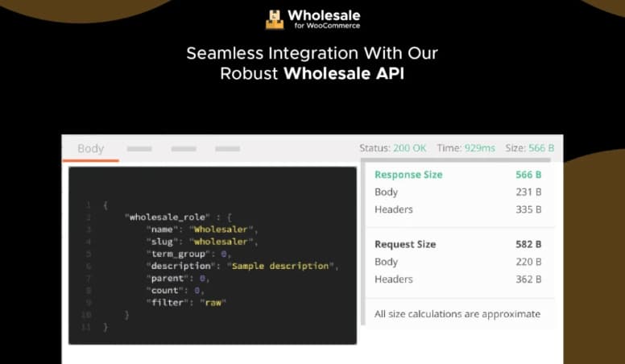625x364 pixels.
Task: Click the "Wholesale API" bold headline text
Action: [344, 74]
